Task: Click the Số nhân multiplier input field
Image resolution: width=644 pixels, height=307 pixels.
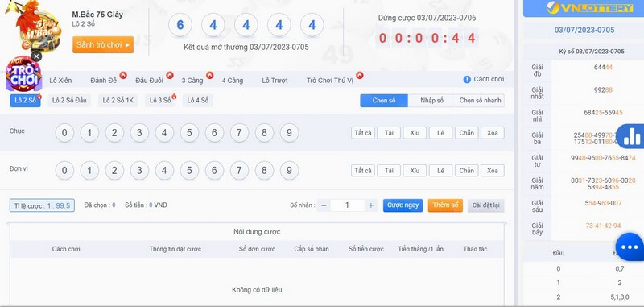Action: 347,205
